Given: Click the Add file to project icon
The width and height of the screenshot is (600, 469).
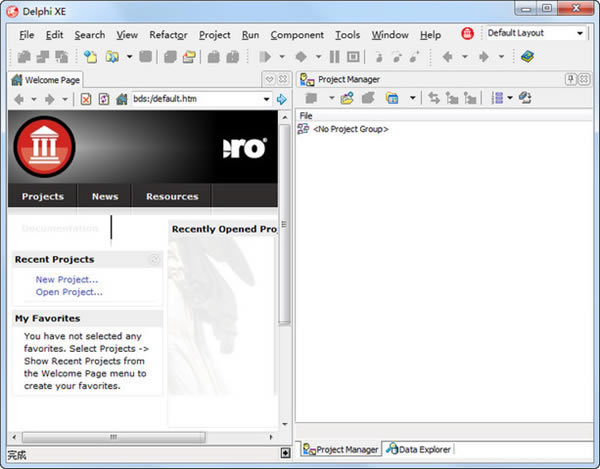Looking at the screenshot, I should [x=214, y=57].
